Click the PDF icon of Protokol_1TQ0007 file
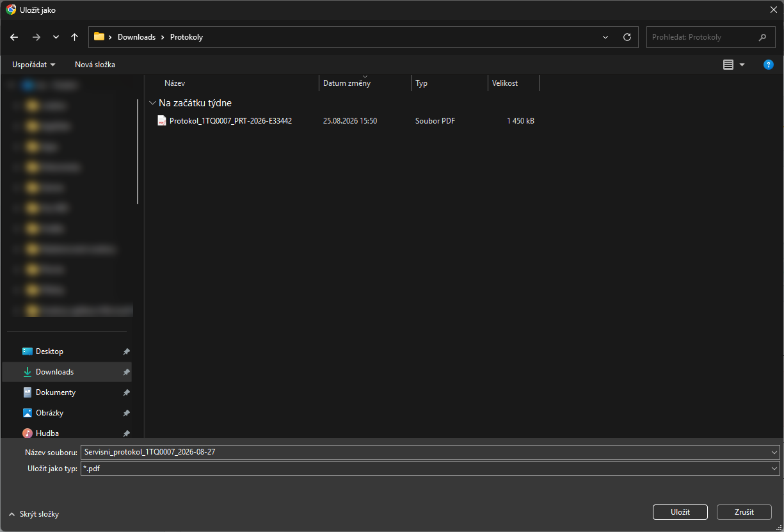The height and width of the screenshot is (532, 784). coord(162,120)
